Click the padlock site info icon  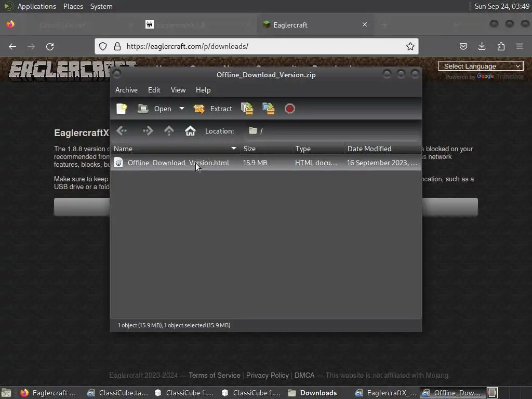pos(117,46)
